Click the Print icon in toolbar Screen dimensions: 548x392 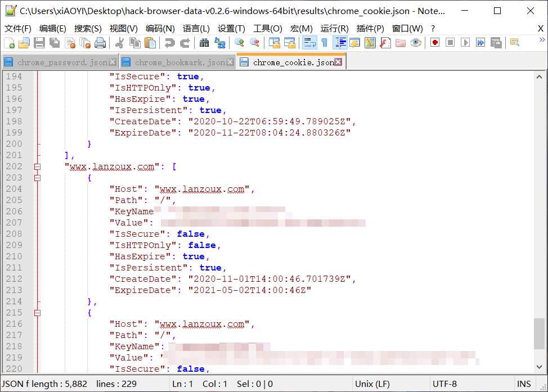100,43
